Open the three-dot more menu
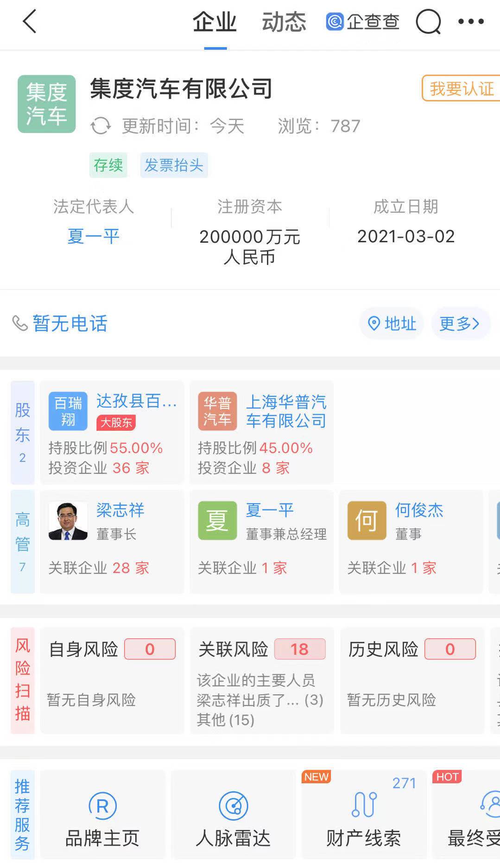 pos(471,21)
